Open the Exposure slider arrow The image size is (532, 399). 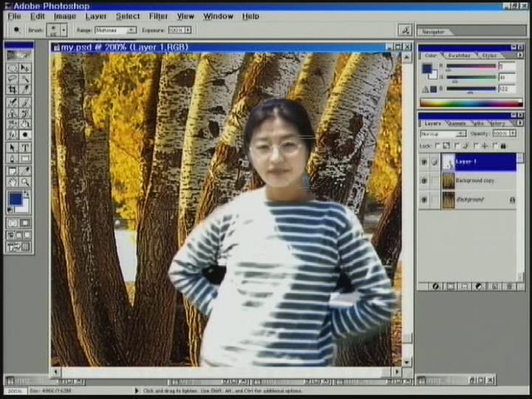click(188, 30)
